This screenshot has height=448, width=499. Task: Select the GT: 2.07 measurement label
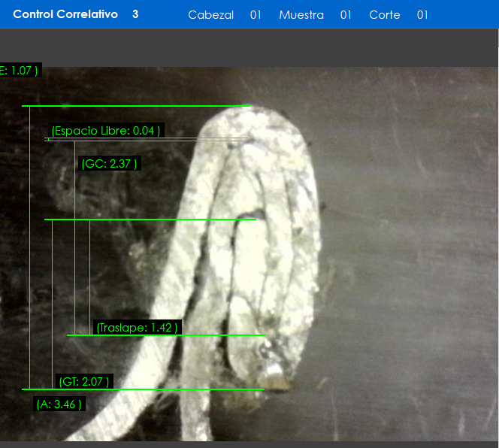coord(84,382)
